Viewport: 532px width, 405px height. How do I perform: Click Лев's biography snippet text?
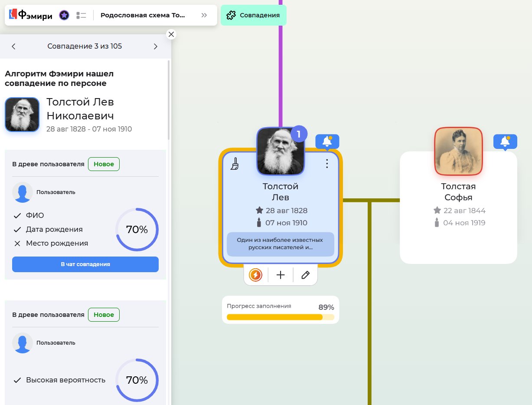coord(281,244)
